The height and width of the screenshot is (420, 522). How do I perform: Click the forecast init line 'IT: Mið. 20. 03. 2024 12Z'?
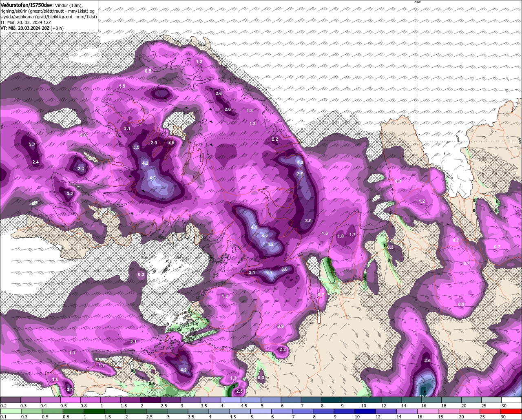tap(26, 22)
